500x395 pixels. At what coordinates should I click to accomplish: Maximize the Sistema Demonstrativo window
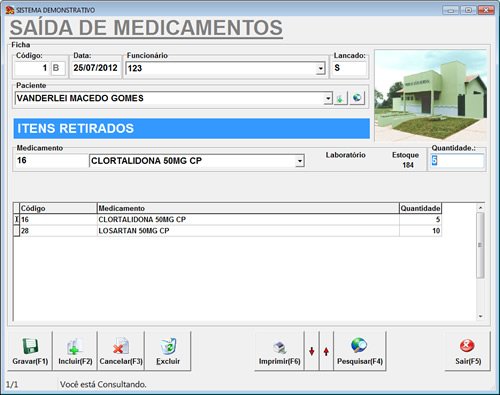[468, 10]
